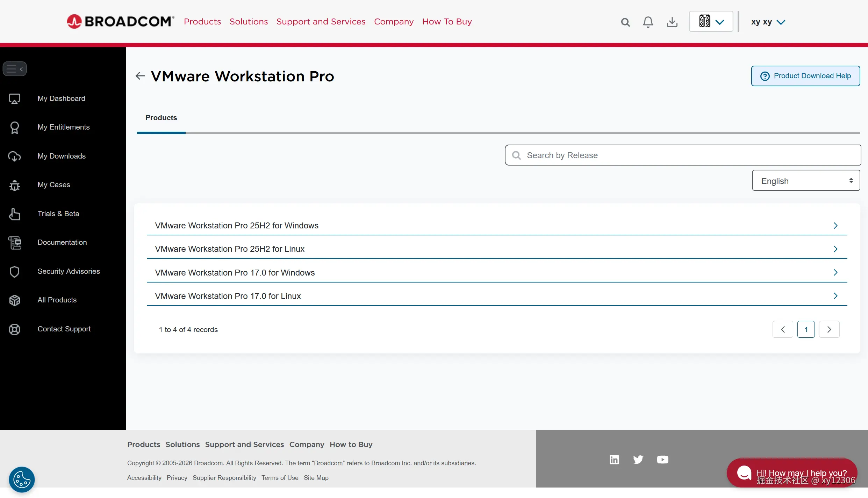Open Broadcom LinkedIn page icon
Image resolution: width=868 pixels, height=498 pixels.
click(x=614, y=459)
